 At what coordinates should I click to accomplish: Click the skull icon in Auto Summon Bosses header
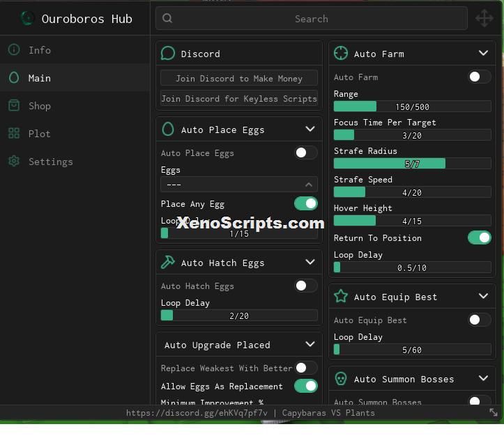341,379
